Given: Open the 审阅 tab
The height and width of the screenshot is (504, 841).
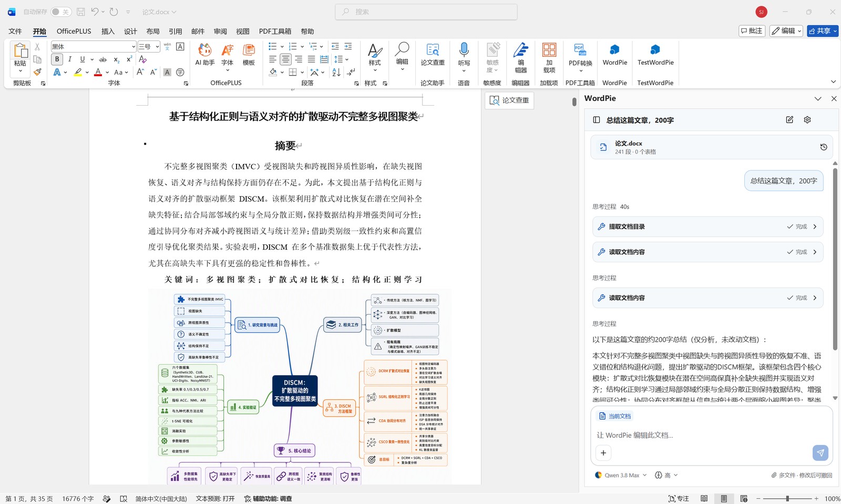Looking at the screenshot, I should coord(220,32).
